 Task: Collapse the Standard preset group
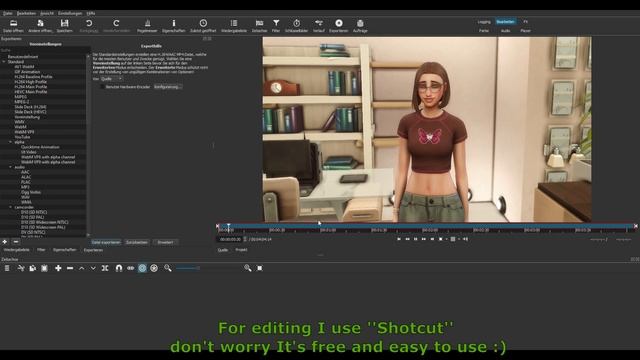point(4,62)
